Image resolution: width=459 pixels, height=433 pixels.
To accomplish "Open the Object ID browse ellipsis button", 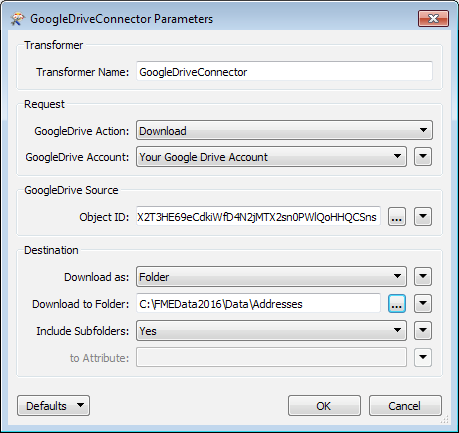I will tap(397, 217).
